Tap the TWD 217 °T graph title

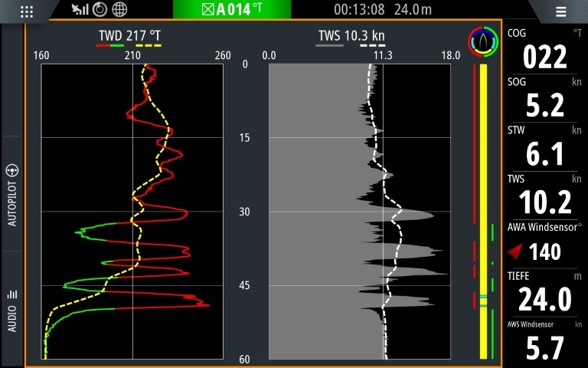tap(129, 36)
